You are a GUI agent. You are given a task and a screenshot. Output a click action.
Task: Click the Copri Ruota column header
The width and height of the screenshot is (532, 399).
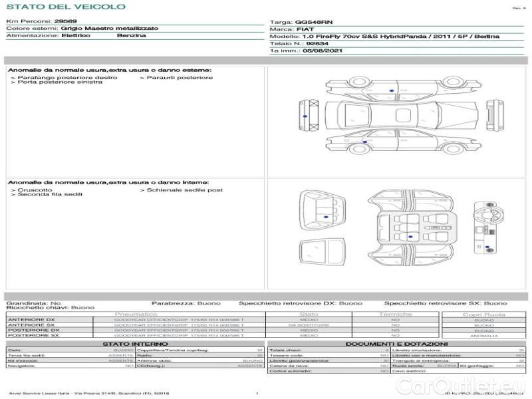(483, 314)
